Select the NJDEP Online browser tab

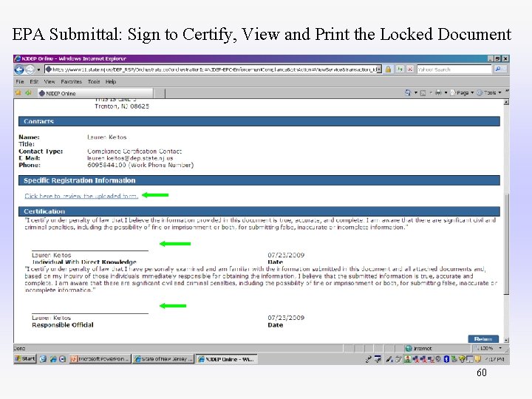pyautogui.click(x=95, y=93)
